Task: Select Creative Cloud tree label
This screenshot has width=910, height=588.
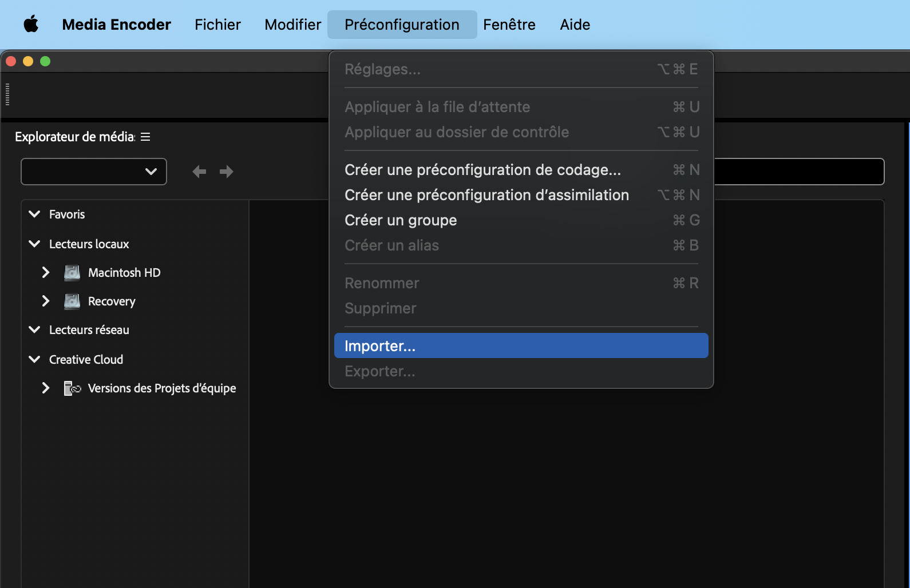Action: tap(86, 360)
